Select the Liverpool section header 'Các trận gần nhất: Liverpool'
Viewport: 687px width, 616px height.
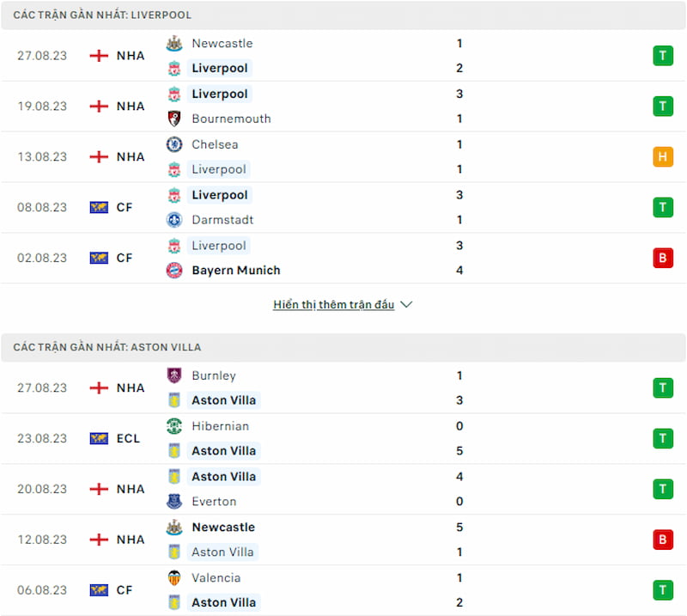pyautogui.click(x=343, y=15)
